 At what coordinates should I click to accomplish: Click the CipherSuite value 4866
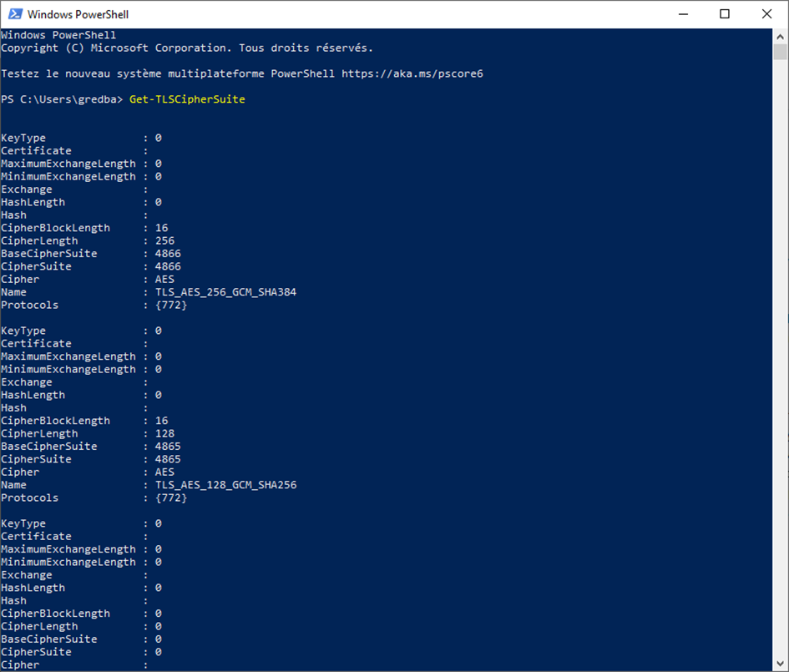168,266
